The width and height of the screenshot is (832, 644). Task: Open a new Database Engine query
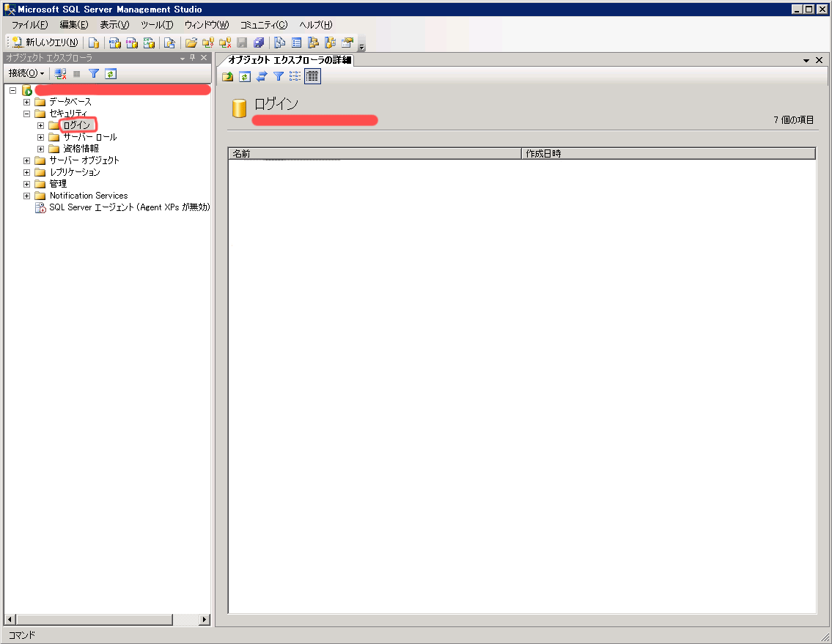point(94,42)
